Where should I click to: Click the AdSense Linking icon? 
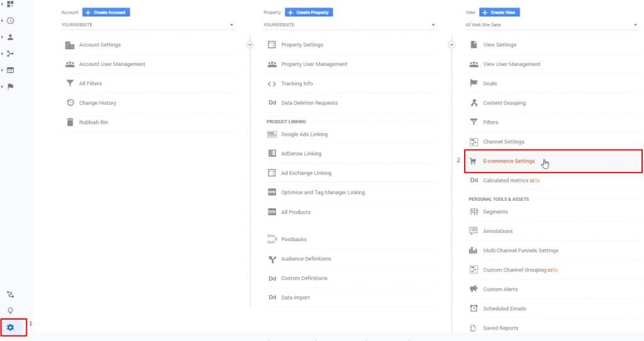click(272, 153)
